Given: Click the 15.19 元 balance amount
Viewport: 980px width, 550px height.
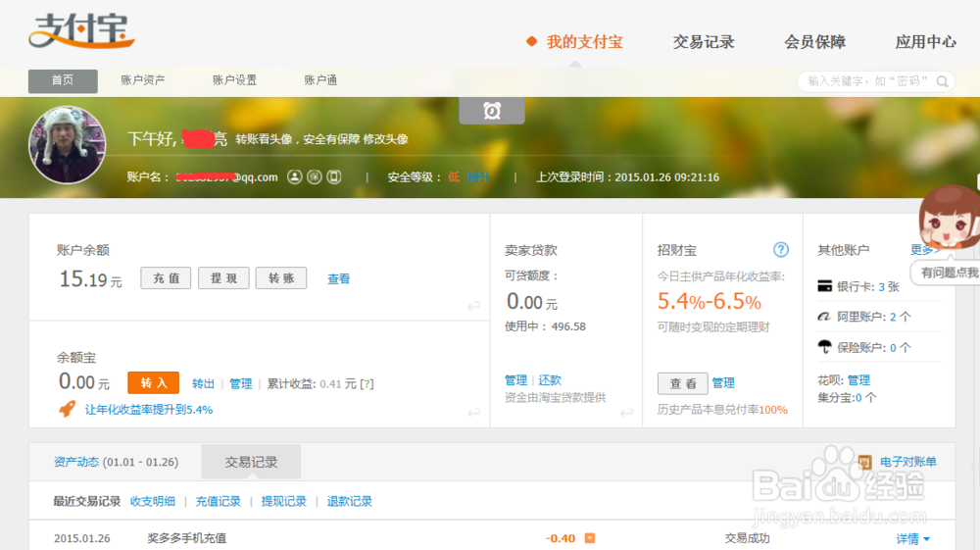Looking at the screenshot, I should (x=90, y=279).
